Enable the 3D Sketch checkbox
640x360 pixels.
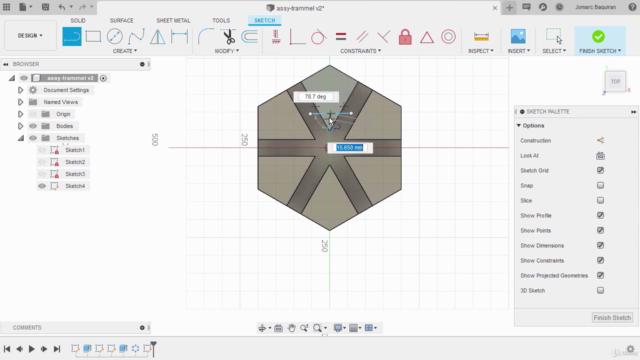pos(600,290)
